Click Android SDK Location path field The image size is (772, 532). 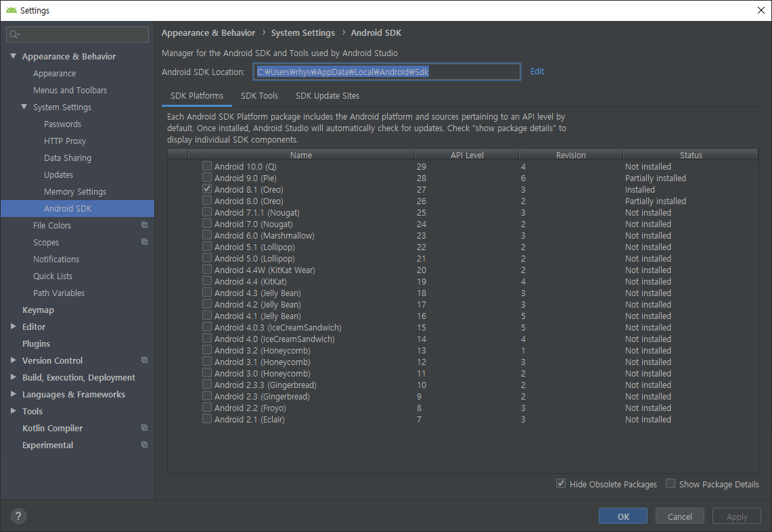[x=387, y=72]
